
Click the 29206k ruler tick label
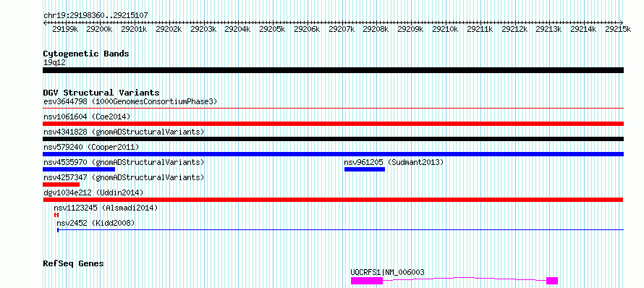[307, 29]
